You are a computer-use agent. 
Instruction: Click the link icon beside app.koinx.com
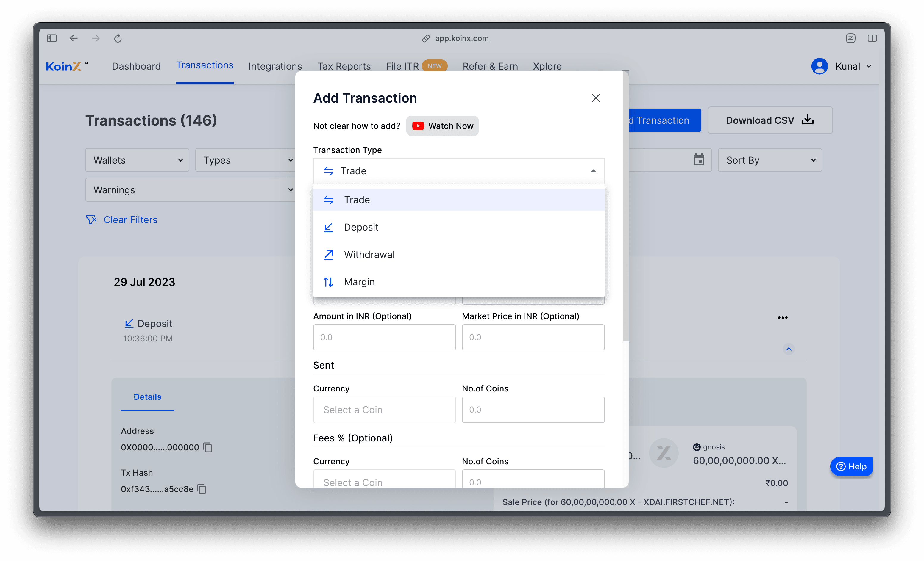426,39
